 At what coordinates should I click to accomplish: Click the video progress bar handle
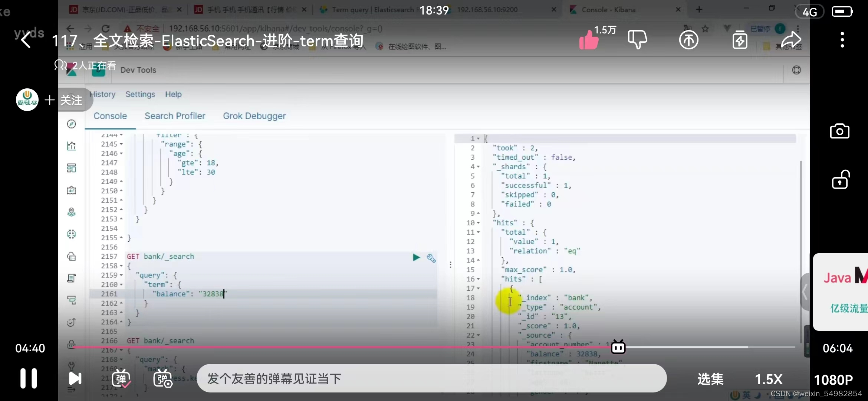(618, 347)
